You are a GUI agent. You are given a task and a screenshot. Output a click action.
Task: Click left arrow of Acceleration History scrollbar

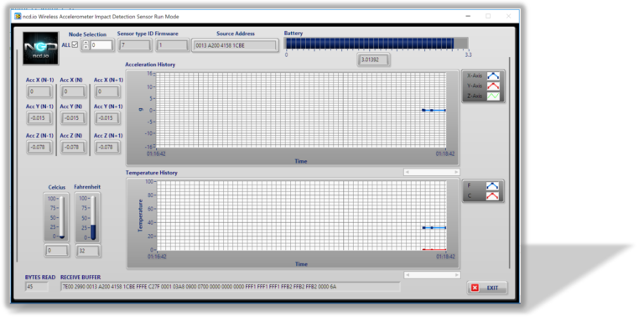[408, 172]
